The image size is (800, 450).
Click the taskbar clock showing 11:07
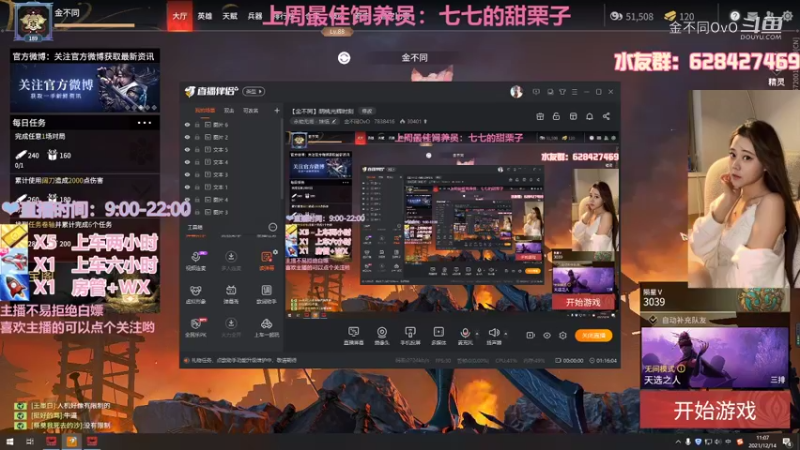coord(762,441)
